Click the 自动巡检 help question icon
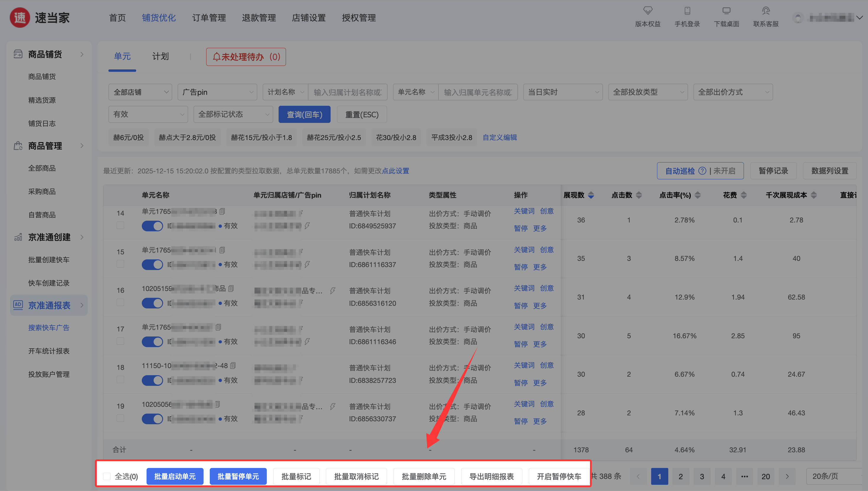Image resolution: width=868 pixels, height=491 pixels. (x=702, y=171)
